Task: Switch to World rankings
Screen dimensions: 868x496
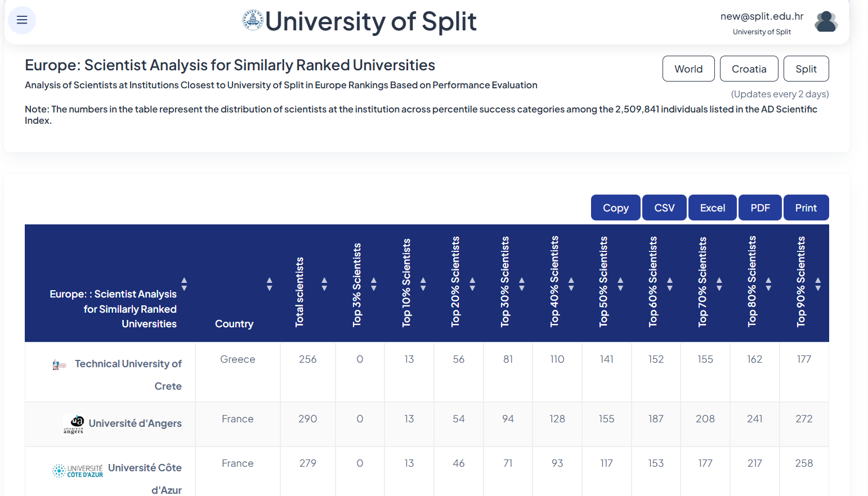Action: 688,69
